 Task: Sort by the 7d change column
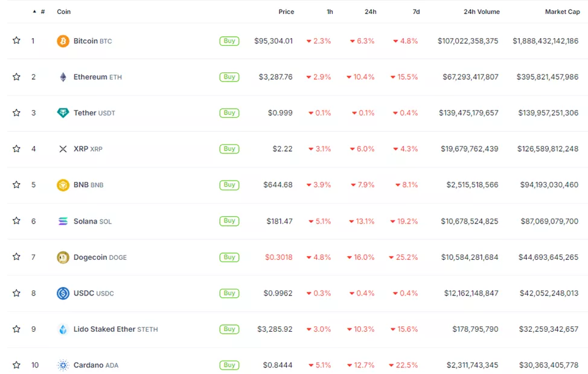point(416,11)
